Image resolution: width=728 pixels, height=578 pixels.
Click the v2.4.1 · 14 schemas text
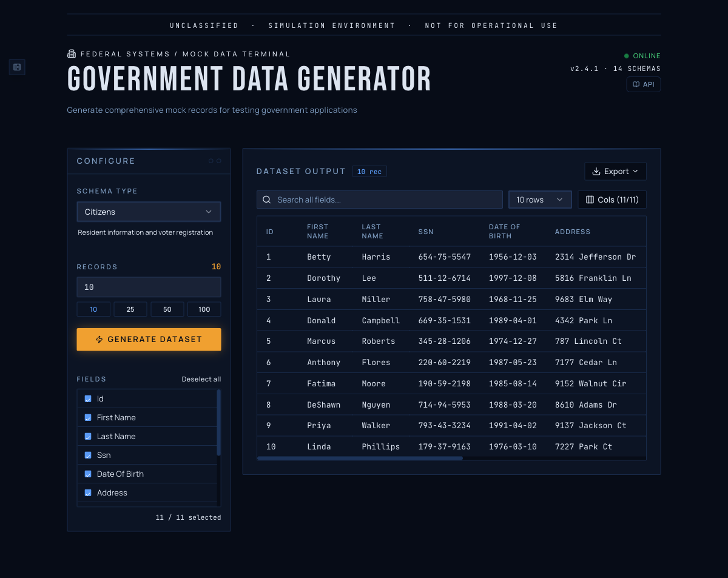(x=615, y=69)
